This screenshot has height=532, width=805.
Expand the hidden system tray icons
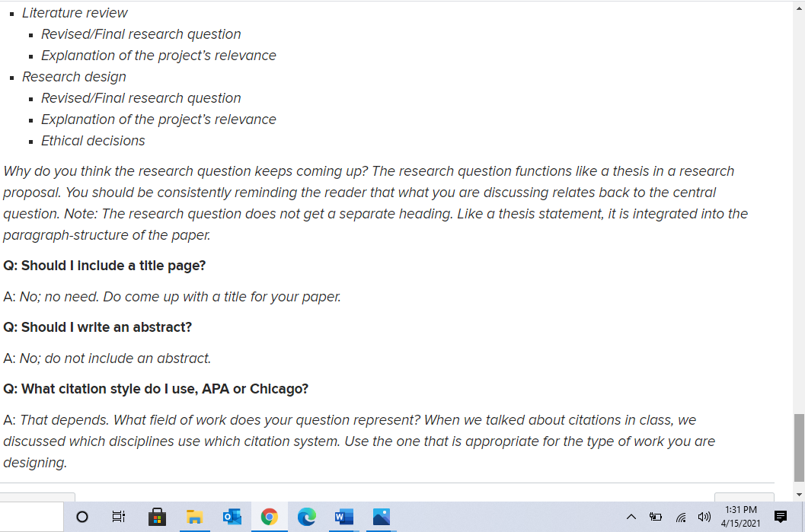631,518
